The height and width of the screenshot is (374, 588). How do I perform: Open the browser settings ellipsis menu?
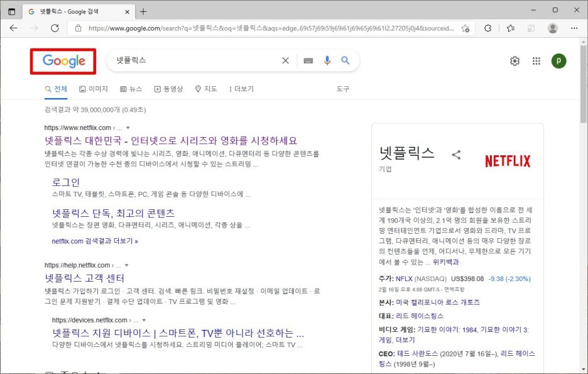pos(574,28)
